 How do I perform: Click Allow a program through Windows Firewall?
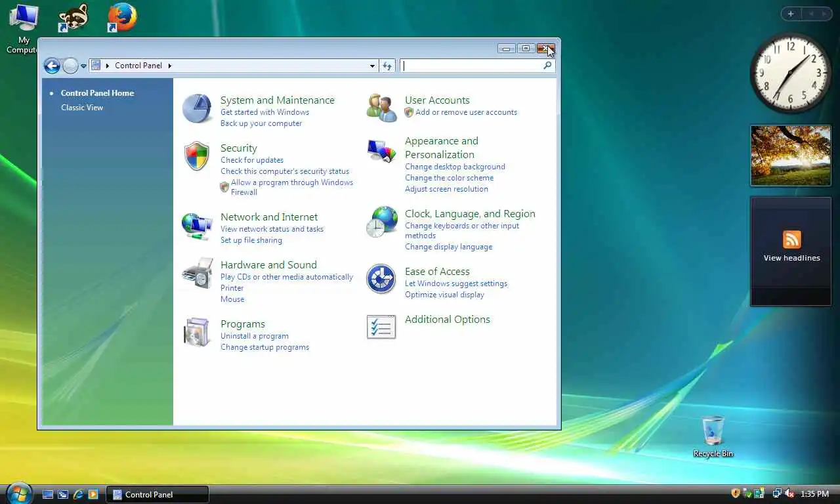coord(291,187)
